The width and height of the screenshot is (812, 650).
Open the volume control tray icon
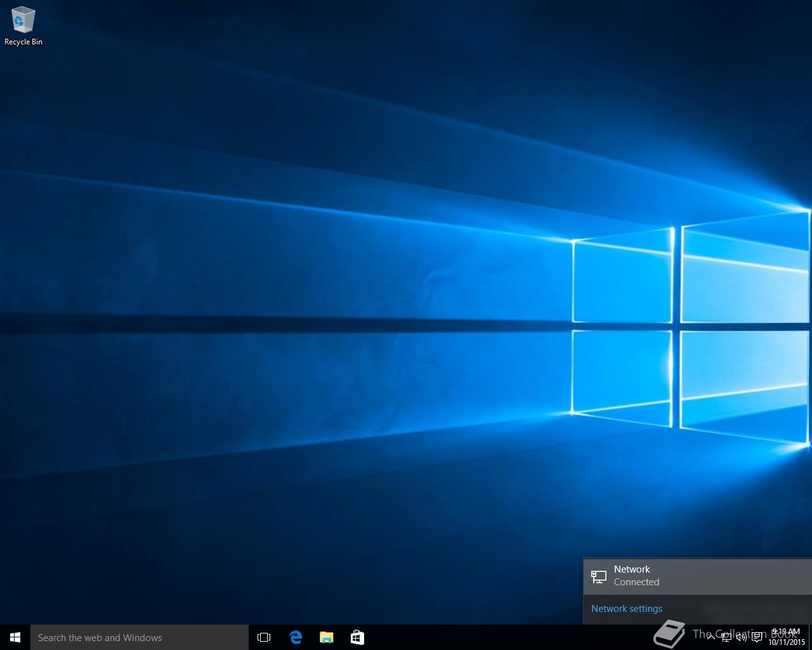pos(742,637)
